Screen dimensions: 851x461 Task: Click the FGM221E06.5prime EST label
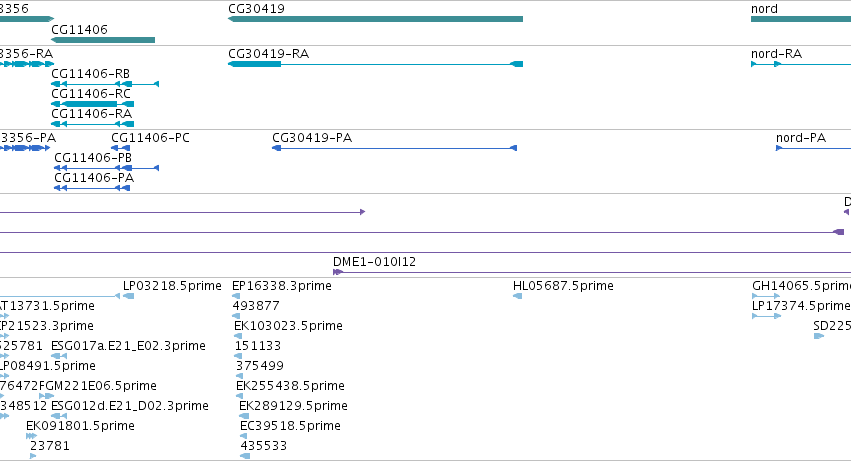(98, 386)
